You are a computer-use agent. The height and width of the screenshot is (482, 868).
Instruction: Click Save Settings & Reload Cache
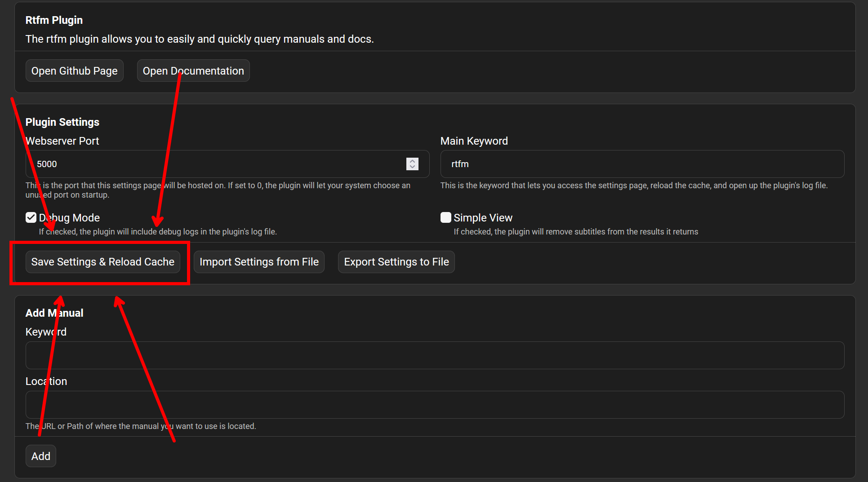[x=102, y=261]
